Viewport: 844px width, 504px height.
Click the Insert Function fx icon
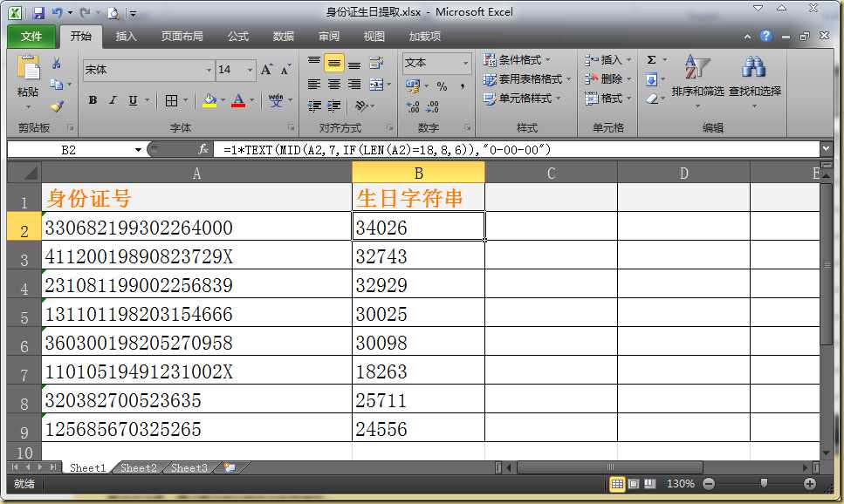202,149
